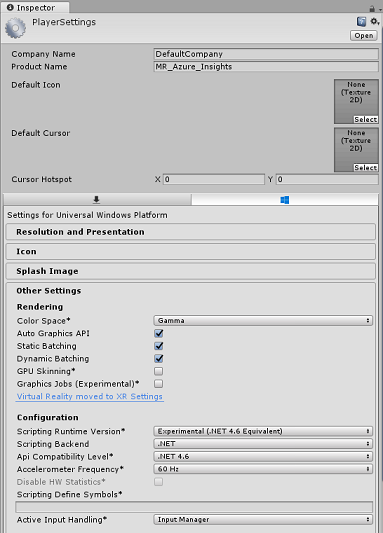Image resolution: width=383 pixels, height=533 pixels.
Task: Click the Open button
Action: click(364, 35)
